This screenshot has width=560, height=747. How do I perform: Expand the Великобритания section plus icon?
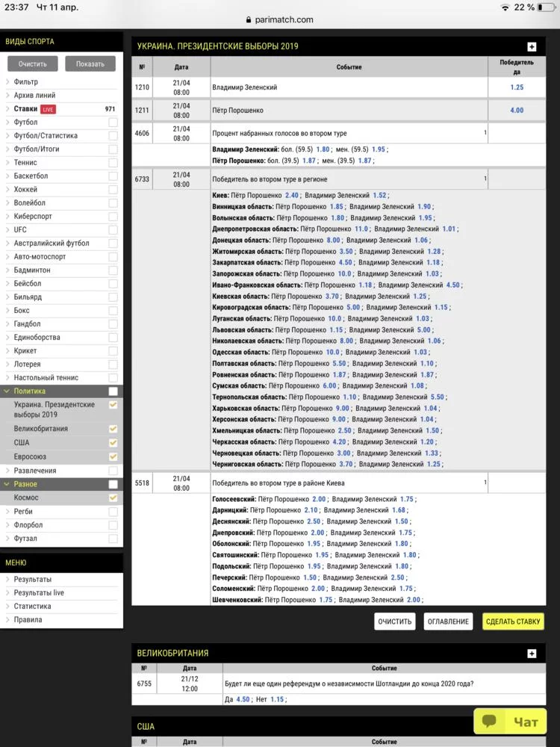tap(532, 654)
